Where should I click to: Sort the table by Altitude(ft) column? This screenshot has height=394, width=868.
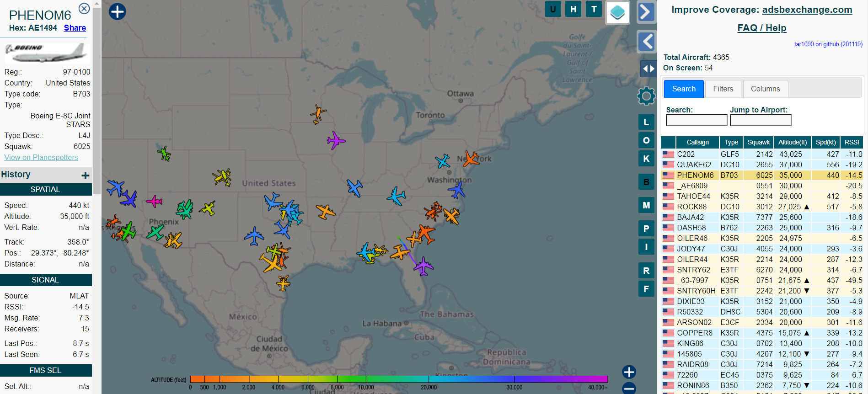(793, 142)
